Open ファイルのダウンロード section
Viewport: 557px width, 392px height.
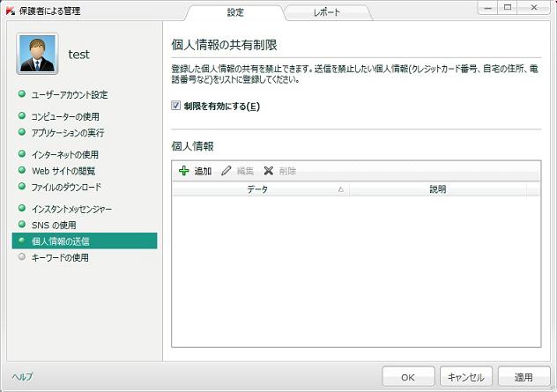point(66,187)
